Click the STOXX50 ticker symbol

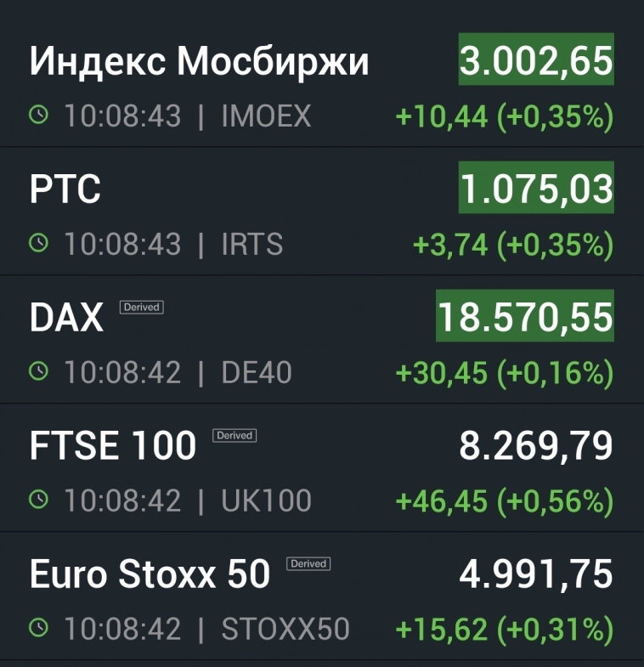pos(285,630)
